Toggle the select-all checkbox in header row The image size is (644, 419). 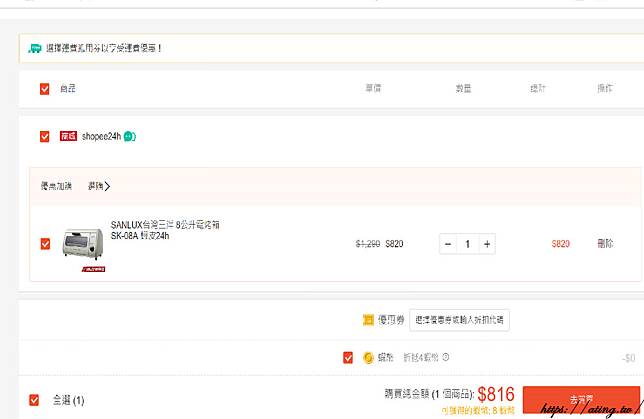point(44,89)
